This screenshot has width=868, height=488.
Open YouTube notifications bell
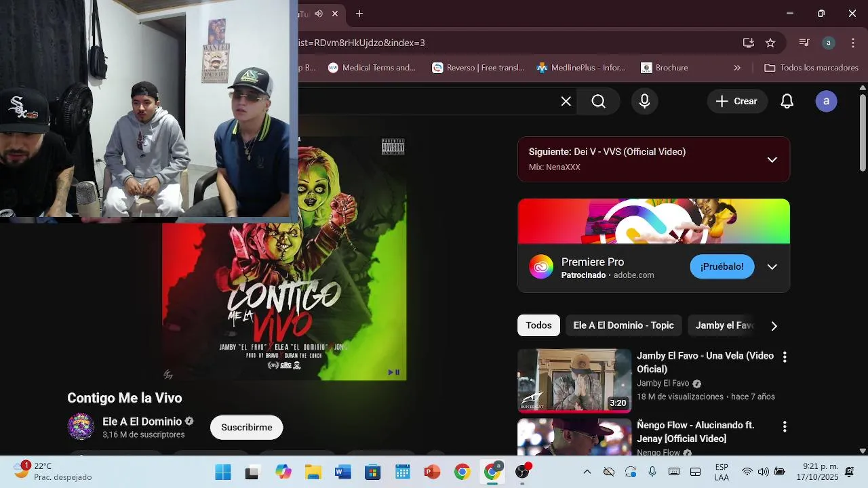pyautogui.click(x=787, y=101)
